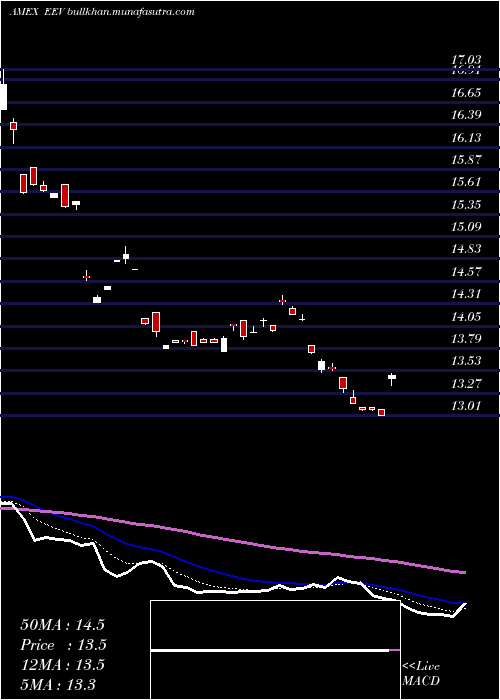Click the 16.13 price label
The image size is (500, 700).
pyautogui.click(x=466, y=138)
